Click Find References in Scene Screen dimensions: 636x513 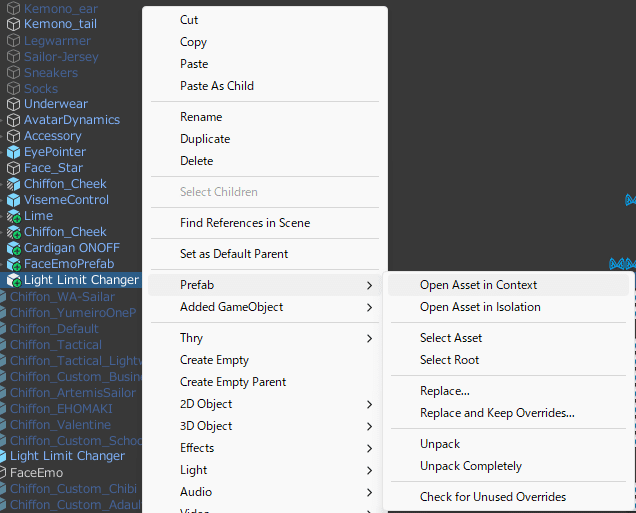(245, 223)
